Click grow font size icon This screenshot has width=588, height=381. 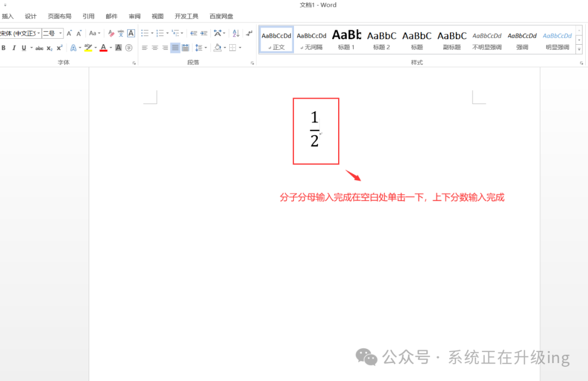[69, 33]
